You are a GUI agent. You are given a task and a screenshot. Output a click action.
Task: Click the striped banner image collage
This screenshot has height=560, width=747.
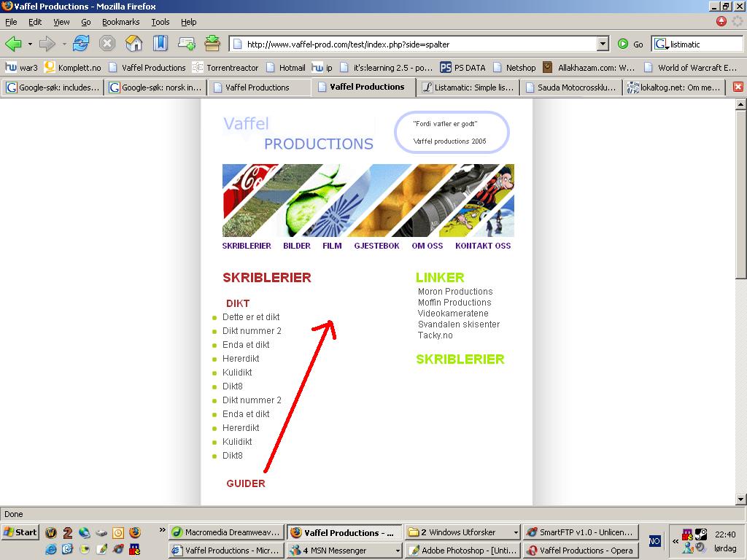pos(368,201)
